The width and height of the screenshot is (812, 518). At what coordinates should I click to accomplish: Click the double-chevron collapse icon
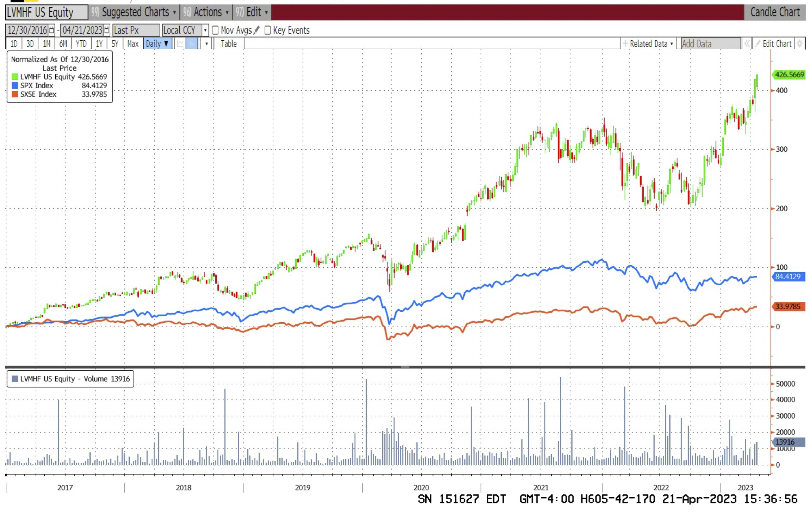click(x=747, y=44)
